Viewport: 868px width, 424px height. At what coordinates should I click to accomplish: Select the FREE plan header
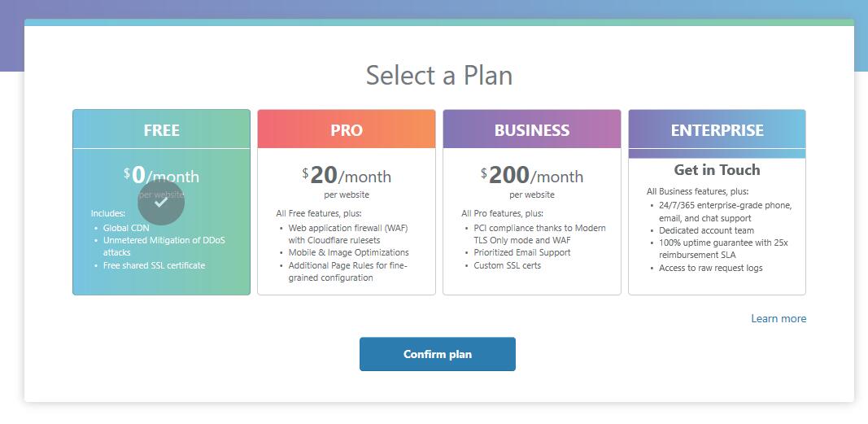pos(161,130)
